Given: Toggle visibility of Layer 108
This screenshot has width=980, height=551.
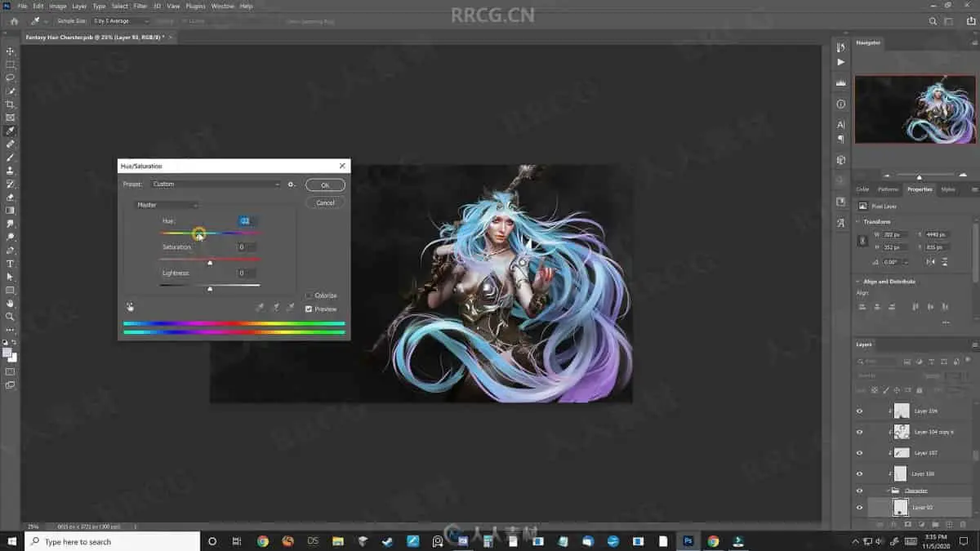Looking at the screenshot, I should click(859, 473).
